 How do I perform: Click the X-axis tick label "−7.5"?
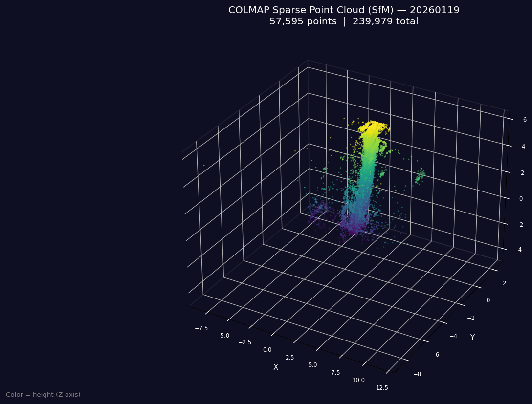coord(201,328)
